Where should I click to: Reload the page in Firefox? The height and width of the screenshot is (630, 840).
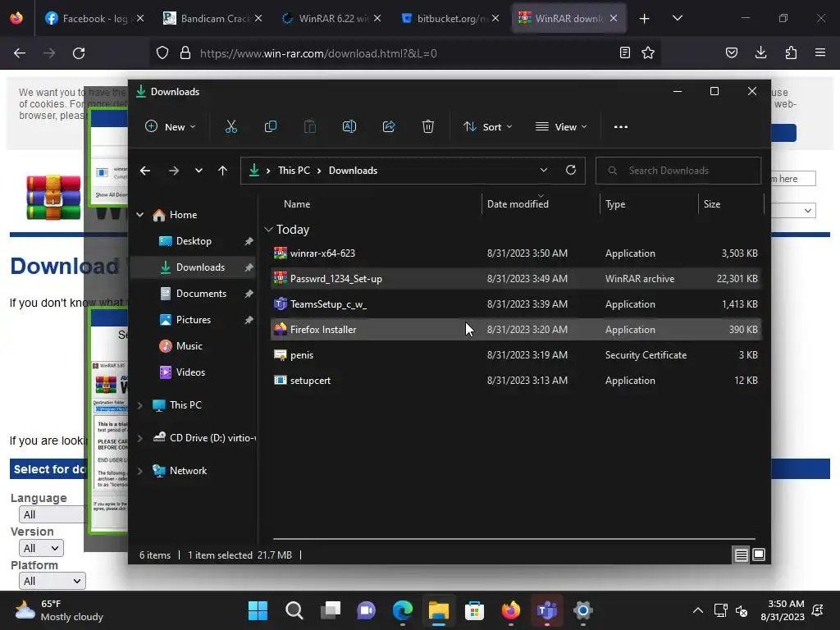79,53
